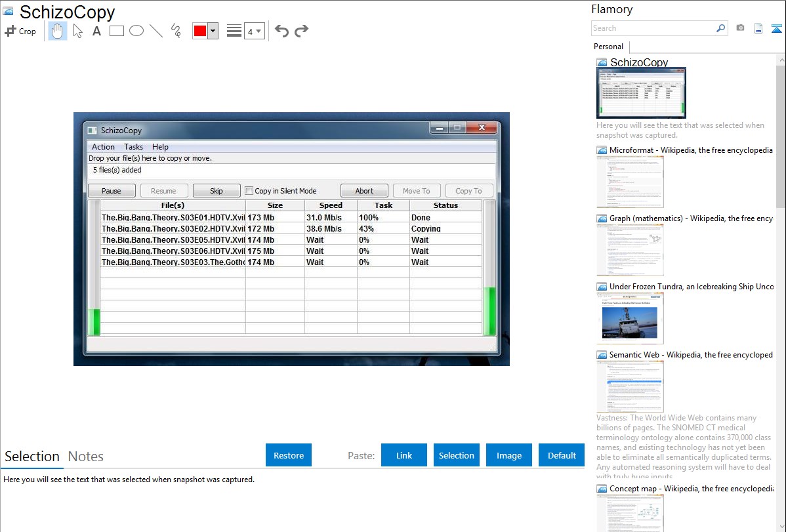
Task: Open the Semantic Web snapshot thumbnail
Action: point(630,386)
